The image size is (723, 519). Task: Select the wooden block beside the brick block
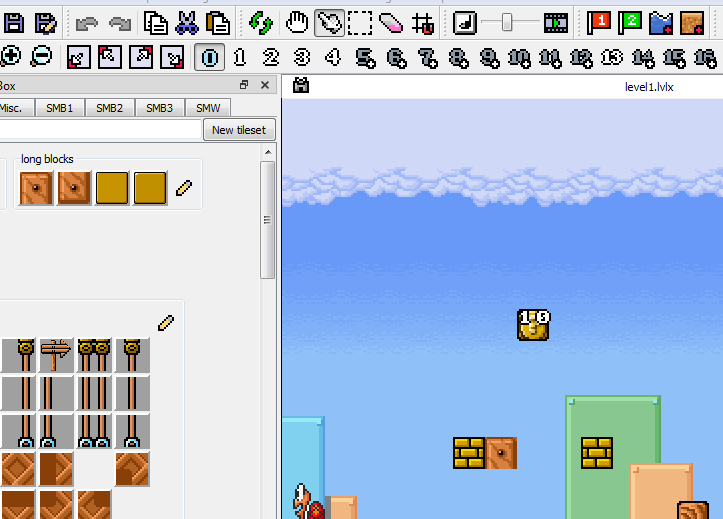pyautogui.click(x=501, y=453)
